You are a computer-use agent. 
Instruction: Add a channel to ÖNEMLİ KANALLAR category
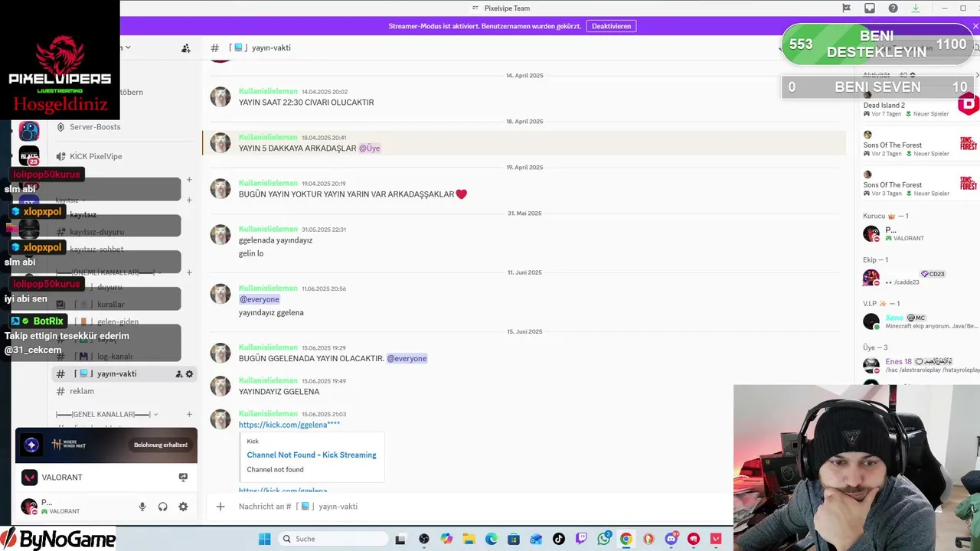[x=189, y=272]
